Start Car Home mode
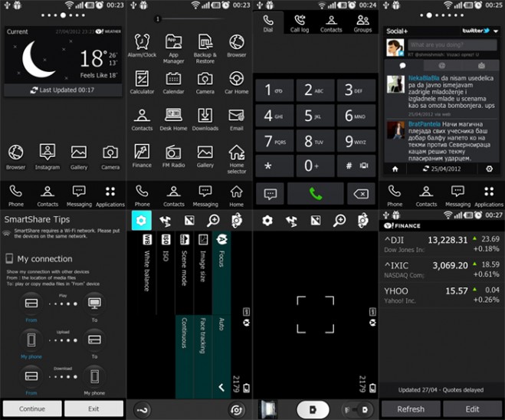Viewport: 505px width, 420px height. pos(236,82)
